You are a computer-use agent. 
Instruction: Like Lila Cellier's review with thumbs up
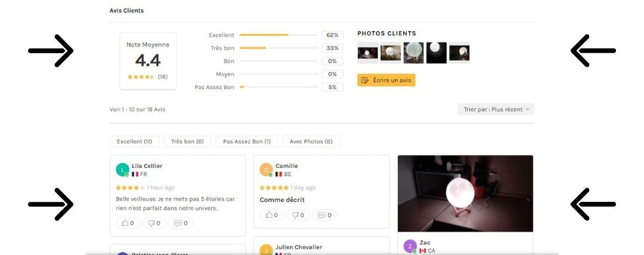128,223
